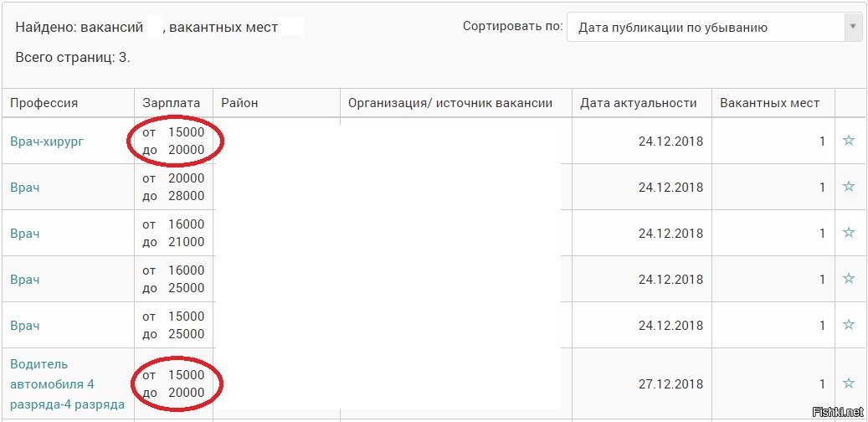
Task: Star the Врач vacancy paying 16000 to 21000
Action: pyautogui.click(x=848, y=232)
